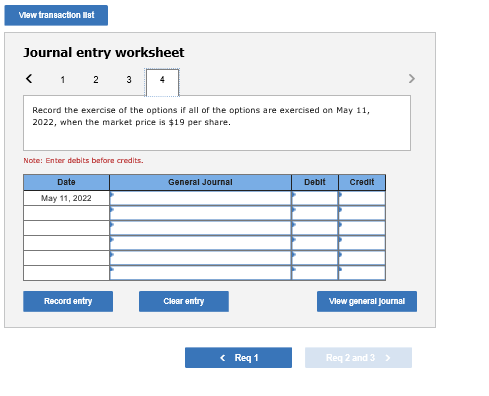The image size is (489, 396).
Task: Click the 'Enter debits before credits' note
Action: [x=83, y=161]
